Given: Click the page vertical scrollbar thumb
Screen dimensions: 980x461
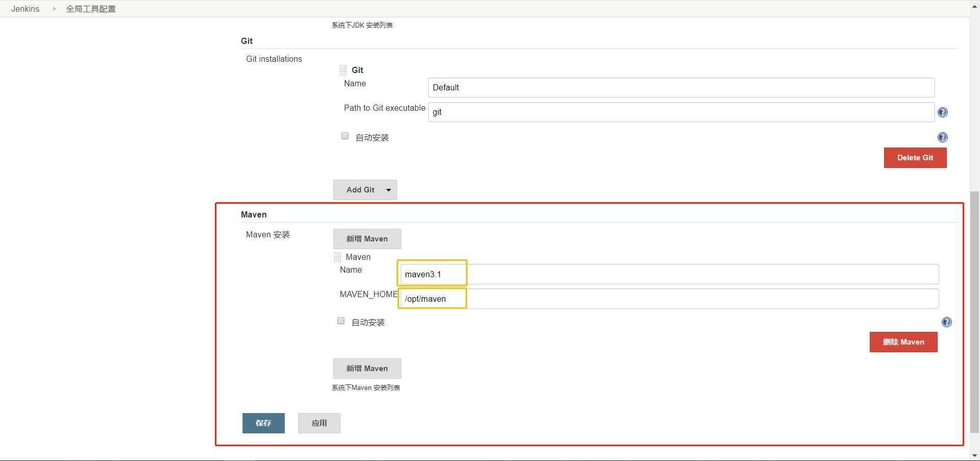Looking at the screenshot, I should [x=974, y=311].
